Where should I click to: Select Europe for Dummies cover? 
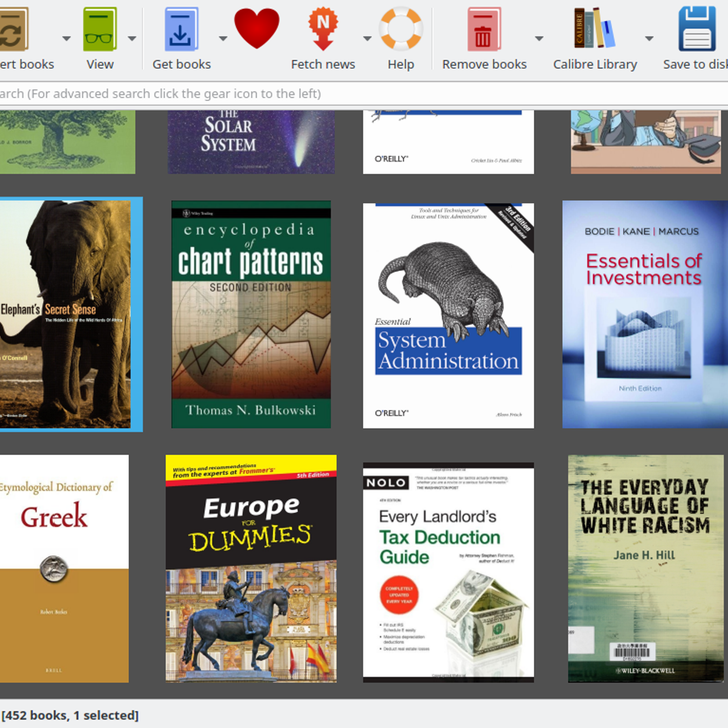point(251,569)
